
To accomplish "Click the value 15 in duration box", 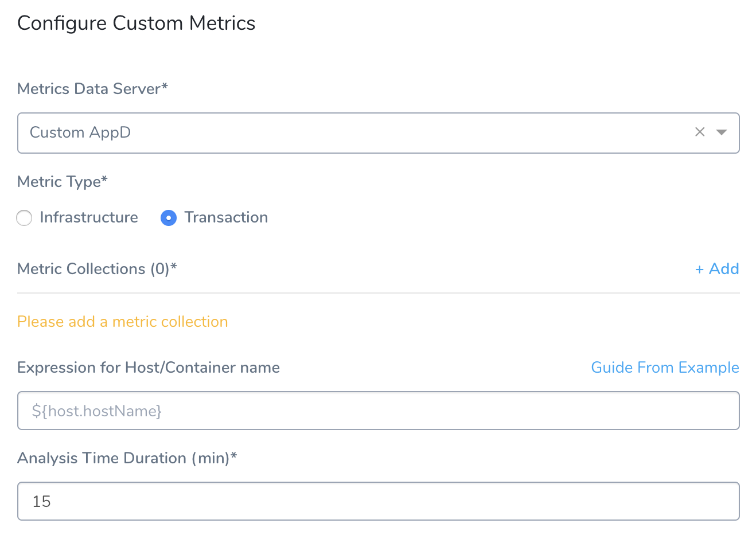I will 41,502.
